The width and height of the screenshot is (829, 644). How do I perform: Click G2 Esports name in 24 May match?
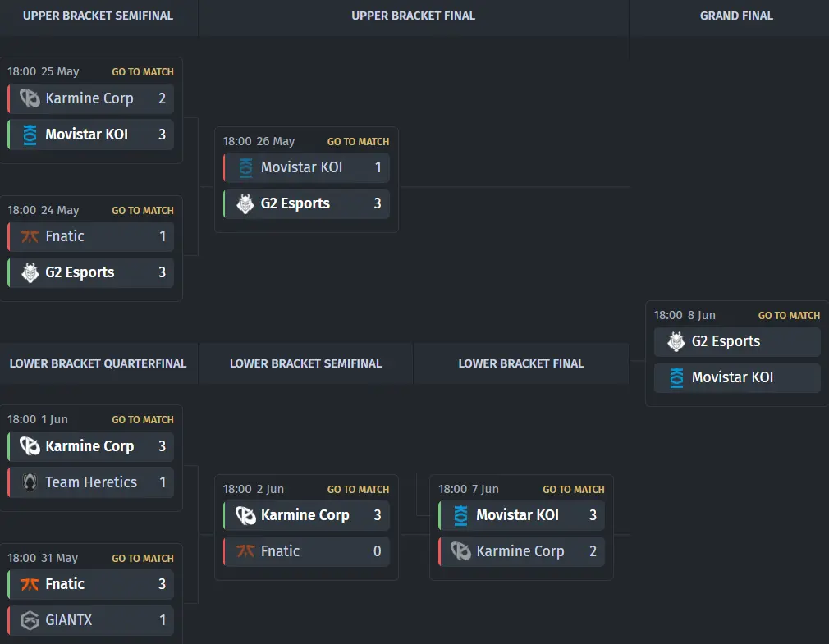(x=80, y=272)
